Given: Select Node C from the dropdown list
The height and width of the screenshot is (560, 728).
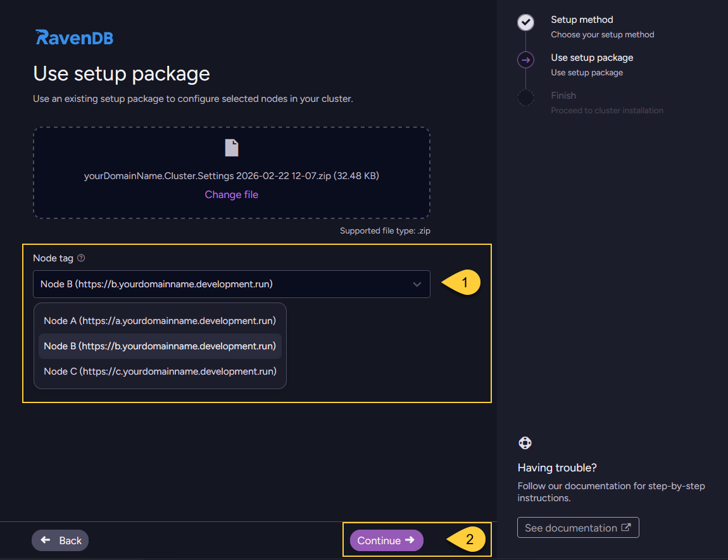Looking at the screenshot, I should point(160,371).
